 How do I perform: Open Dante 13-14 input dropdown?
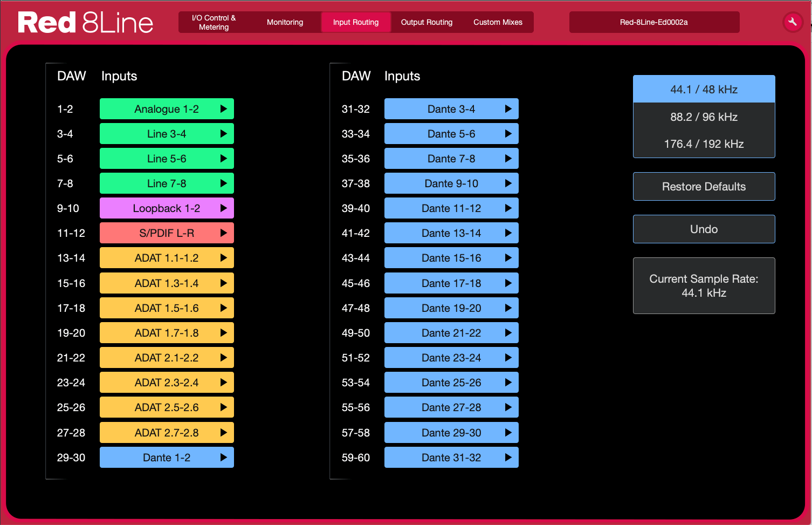[451, 233]
